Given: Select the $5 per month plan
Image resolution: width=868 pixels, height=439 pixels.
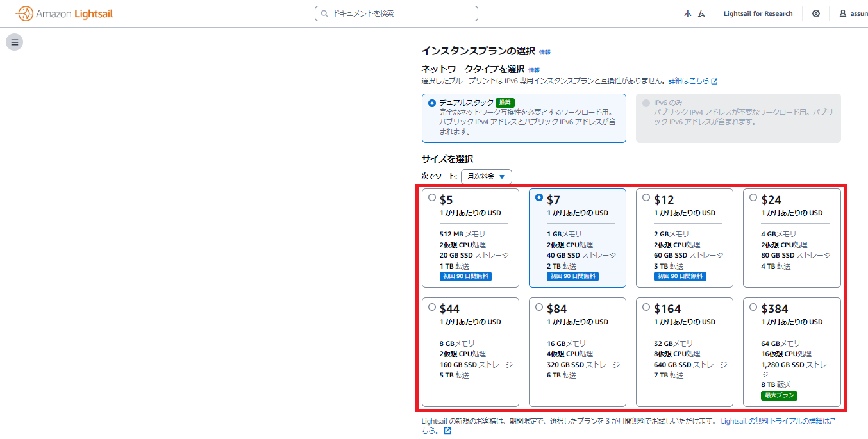Looking at the screenshot, I should pyautogui.click(x=433, y=198).
